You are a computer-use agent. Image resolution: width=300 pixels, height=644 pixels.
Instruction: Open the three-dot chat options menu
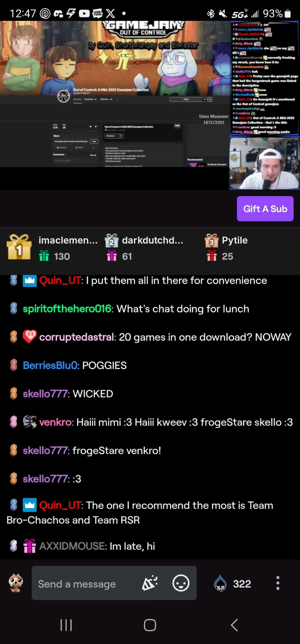(278, 583)
